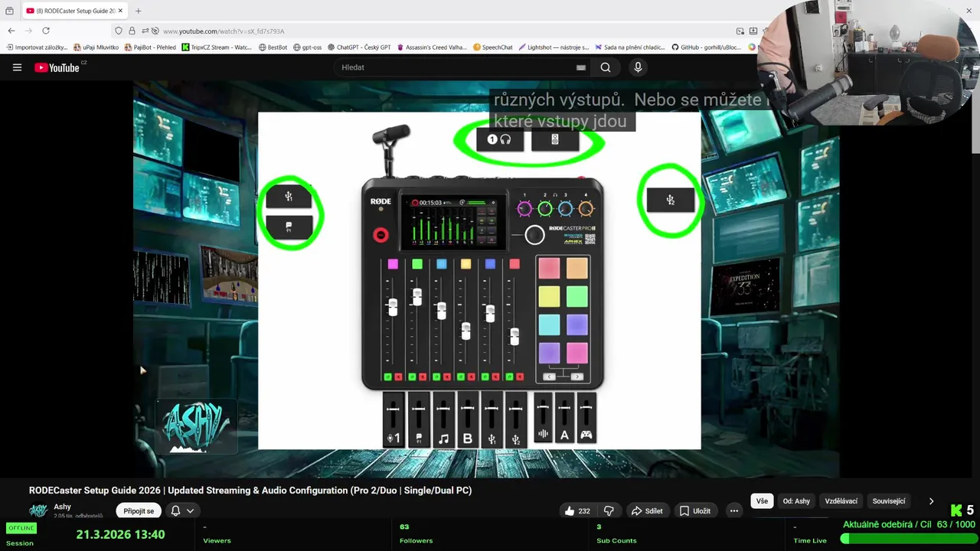Click the date 21.3.2026 13:40 text
Image resolution: width=980 pixels, height=551 pixels.
(120, 534)
